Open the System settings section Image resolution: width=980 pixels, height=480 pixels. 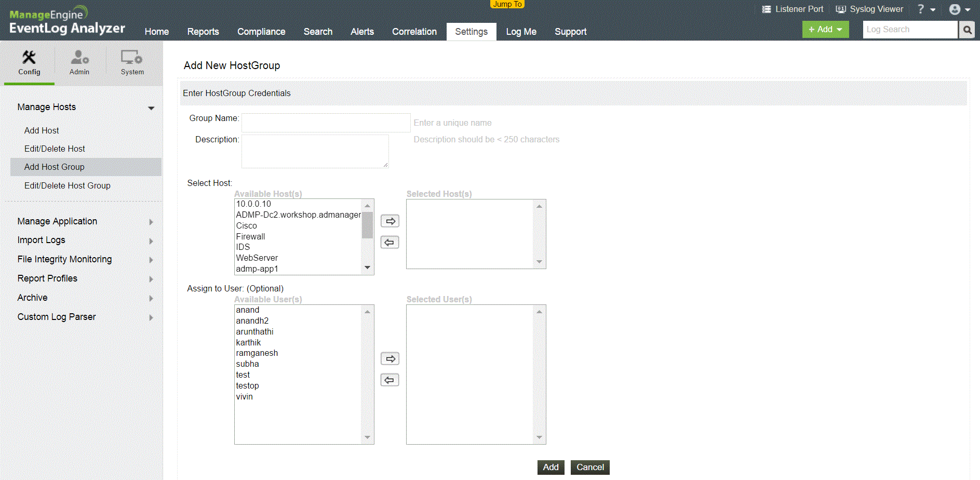132,63
